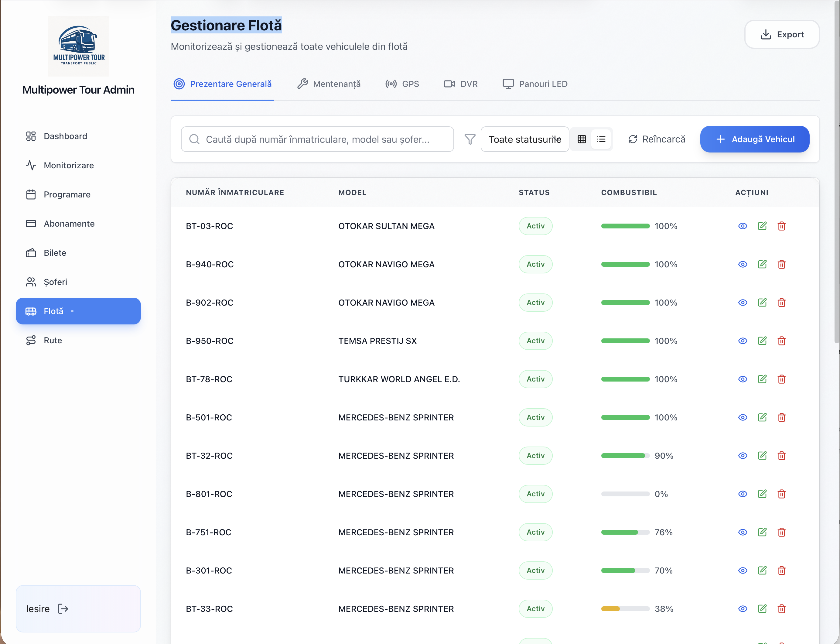Edit the BT-33-ROC vehicle entry
The width and height of the screenshot is (840, 644).
[x=762, y=608]
